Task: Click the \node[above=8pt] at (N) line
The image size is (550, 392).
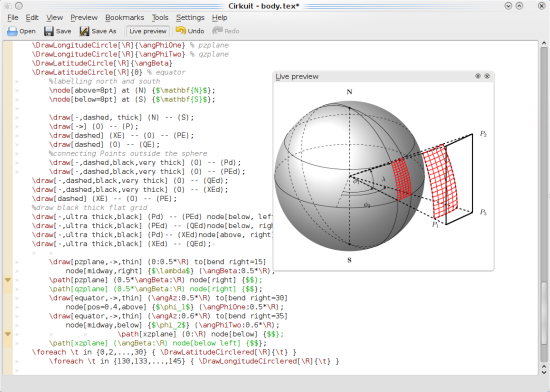Action: [132, 90]
